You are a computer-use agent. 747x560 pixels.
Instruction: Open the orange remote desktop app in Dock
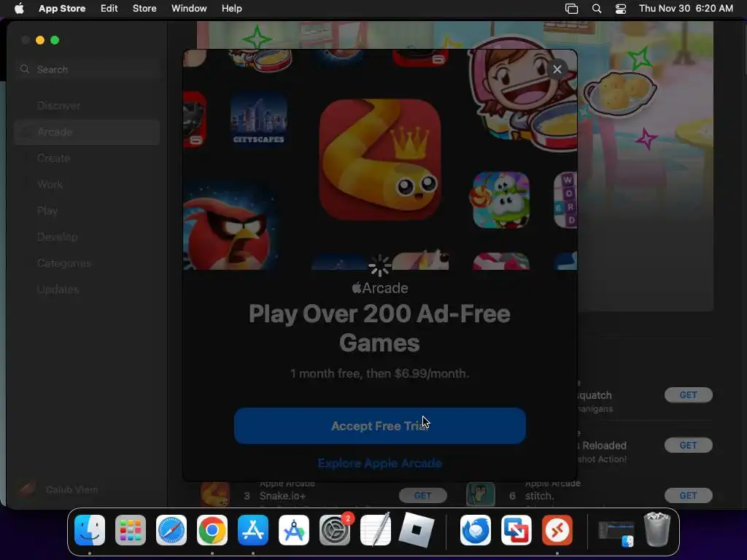[x=557, y=530]
